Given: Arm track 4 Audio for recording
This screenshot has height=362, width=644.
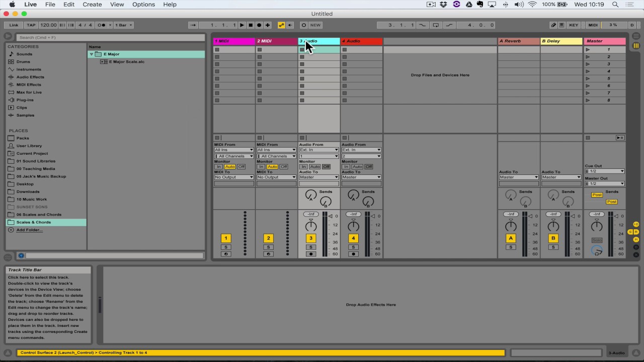Looking at the screenshot, I should (353, 254).
